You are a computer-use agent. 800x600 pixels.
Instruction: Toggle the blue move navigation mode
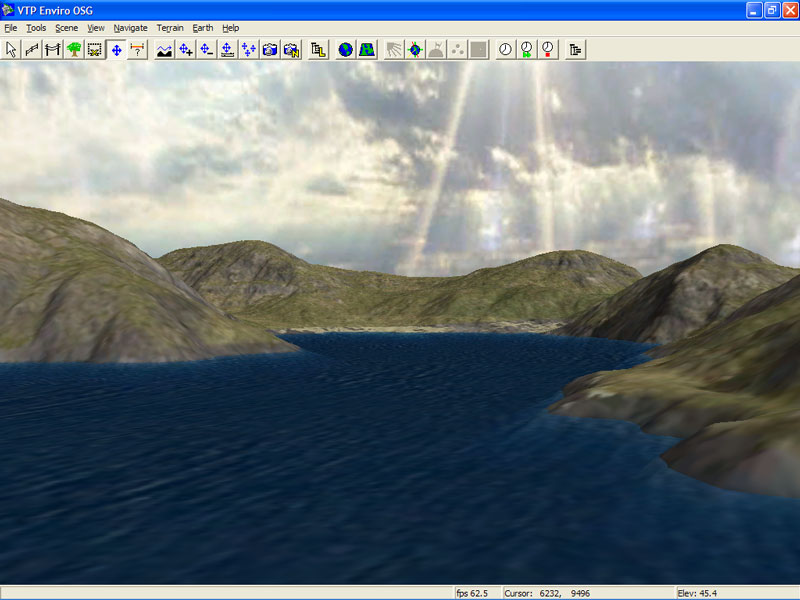117,49
